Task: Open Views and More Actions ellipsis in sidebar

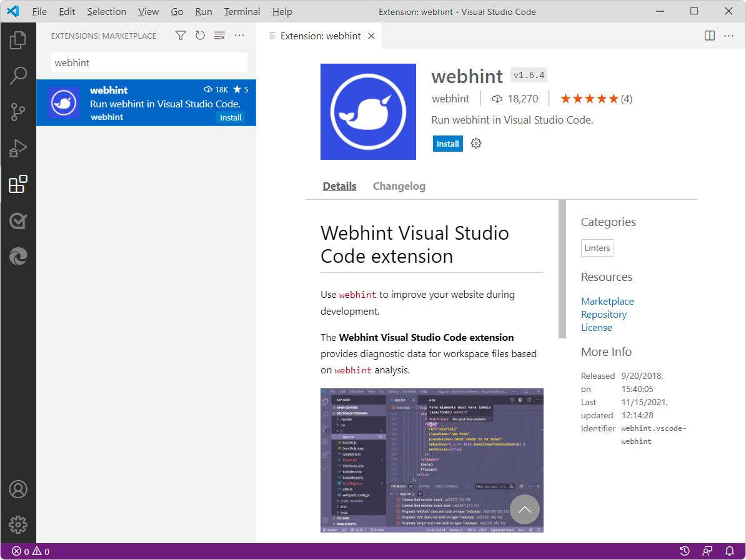Action: tap(239, 36)
